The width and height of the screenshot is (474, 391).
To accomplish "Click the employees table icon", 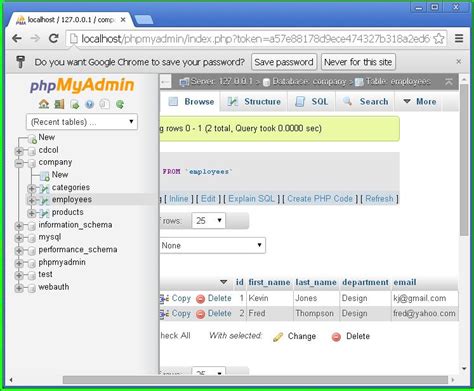I will [44, 200].
